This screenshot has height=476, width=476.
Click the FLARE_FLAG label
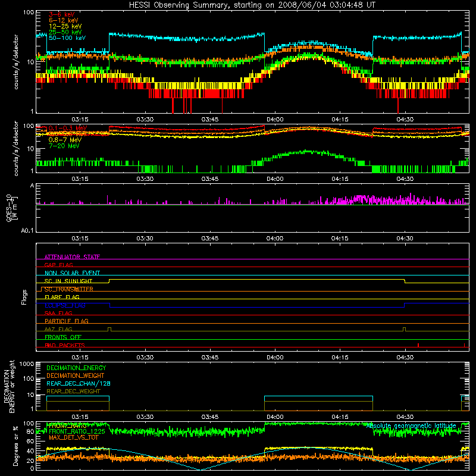(x=62, y=297)
